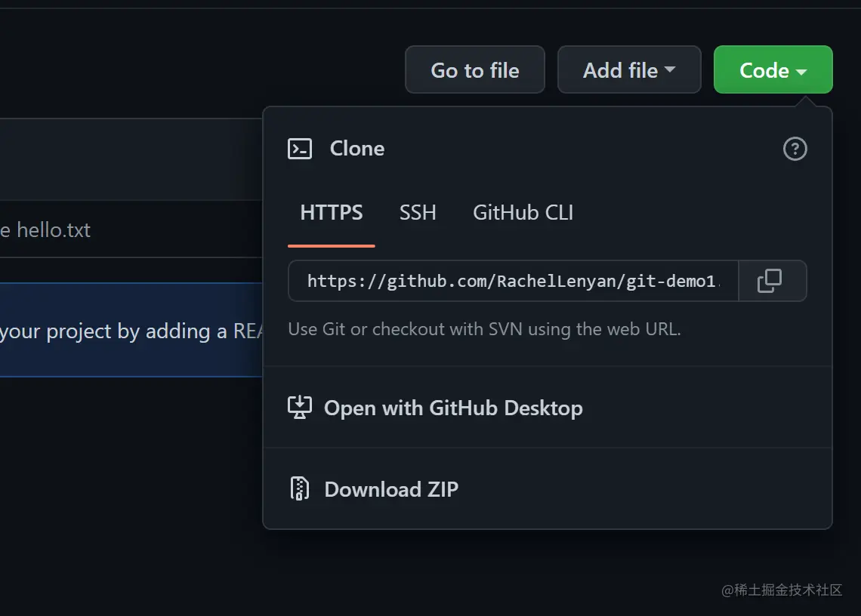Click the HTTPS clone URL field
The width and height of the screenshot is (861, 616).
514,281
